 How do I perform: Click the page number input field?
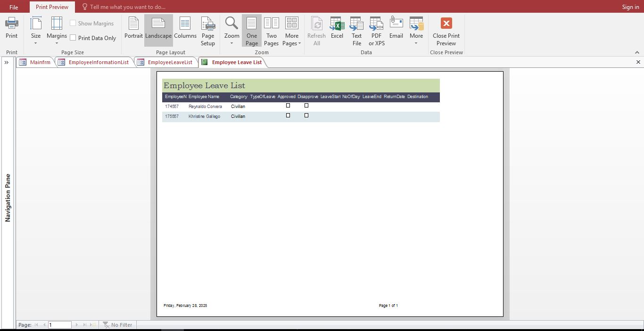pyautogui.click(x=60, y=325)
